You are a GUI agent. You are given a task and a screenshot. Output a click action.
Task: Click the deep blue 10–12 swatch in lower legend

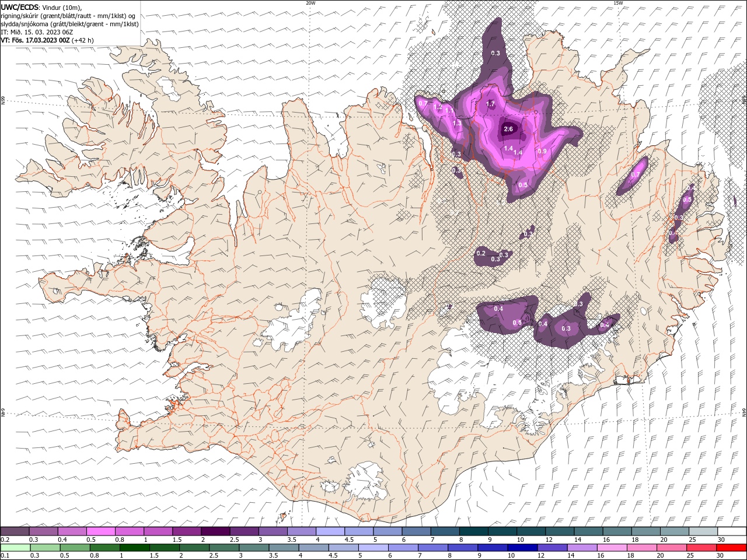522,548
